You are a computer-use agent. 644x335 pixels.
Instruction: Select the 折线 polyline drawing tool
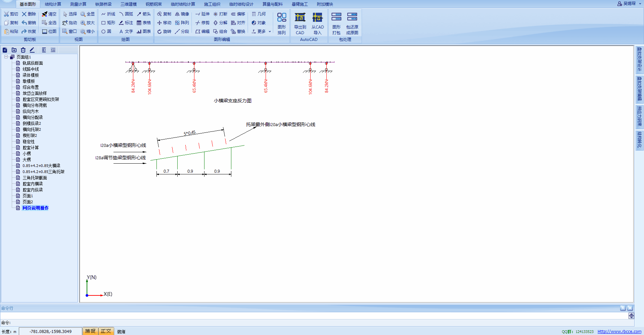108,14
